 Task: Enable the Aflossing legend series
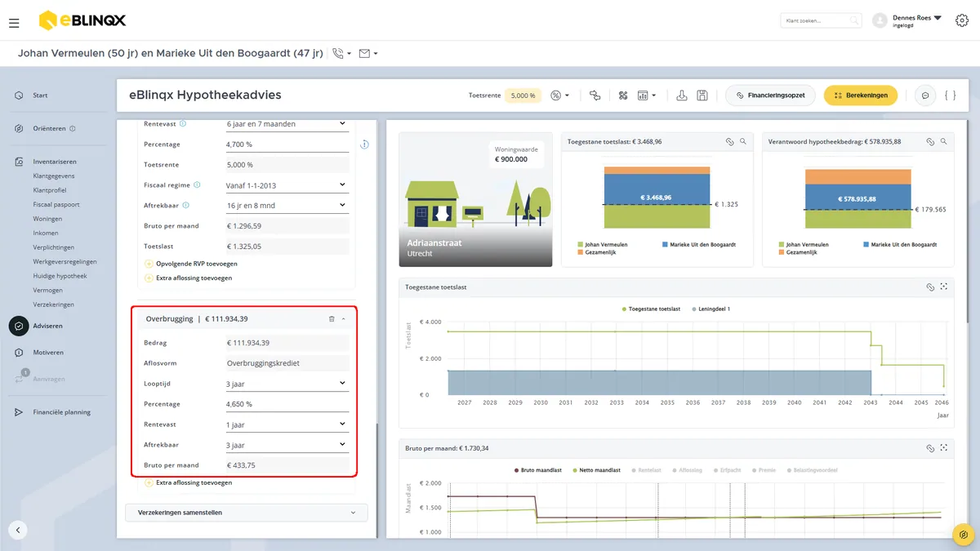coord(689,470)
